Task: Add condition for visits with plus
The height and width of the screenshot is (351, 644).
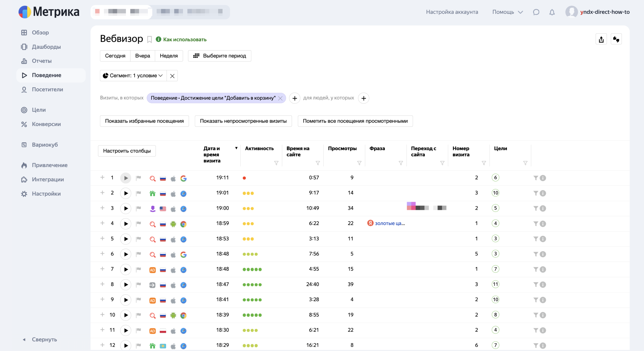Action: click(x=294, y=98)
